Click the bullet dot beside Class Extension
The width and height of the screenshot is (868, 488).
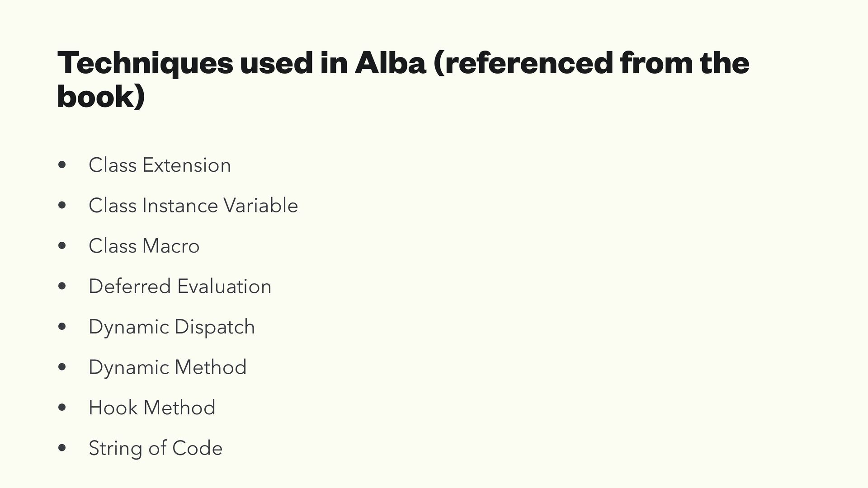(62, 165)
